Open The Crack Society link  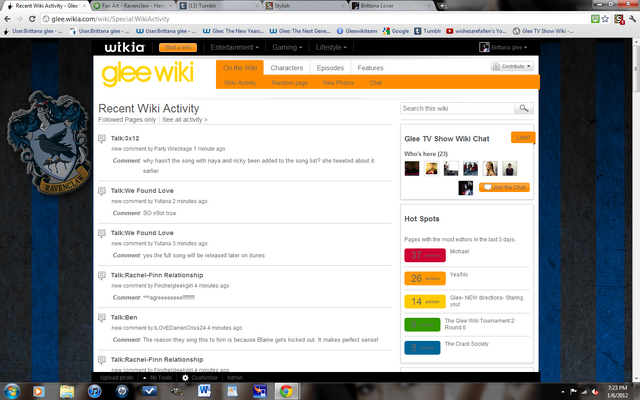pyautogui.click(x=467, y=344)
